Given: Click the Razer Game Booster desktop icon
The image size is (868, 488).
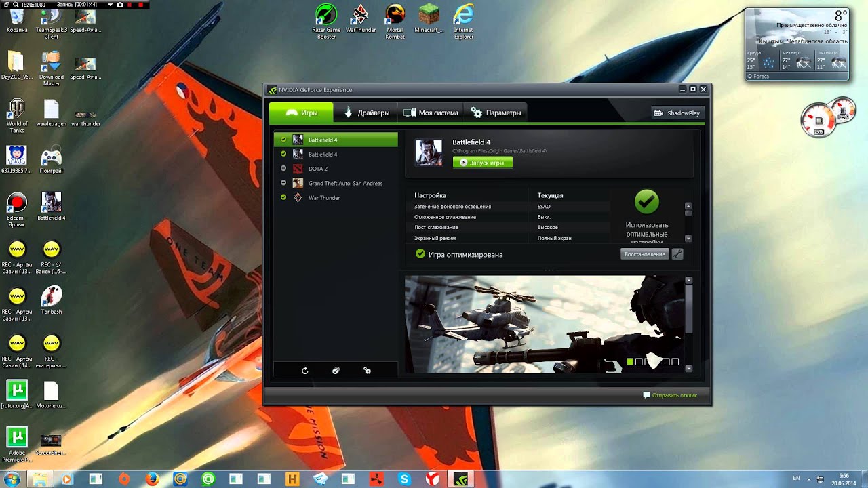Looking at the screenshot, I should pyautogui.click(x=326, y=22).
